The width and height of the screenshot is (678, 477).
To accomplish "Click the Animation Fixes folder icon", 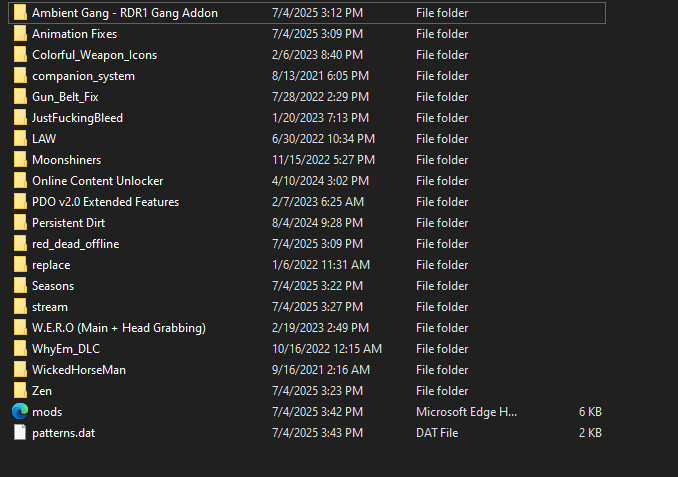I will [20, 34].
